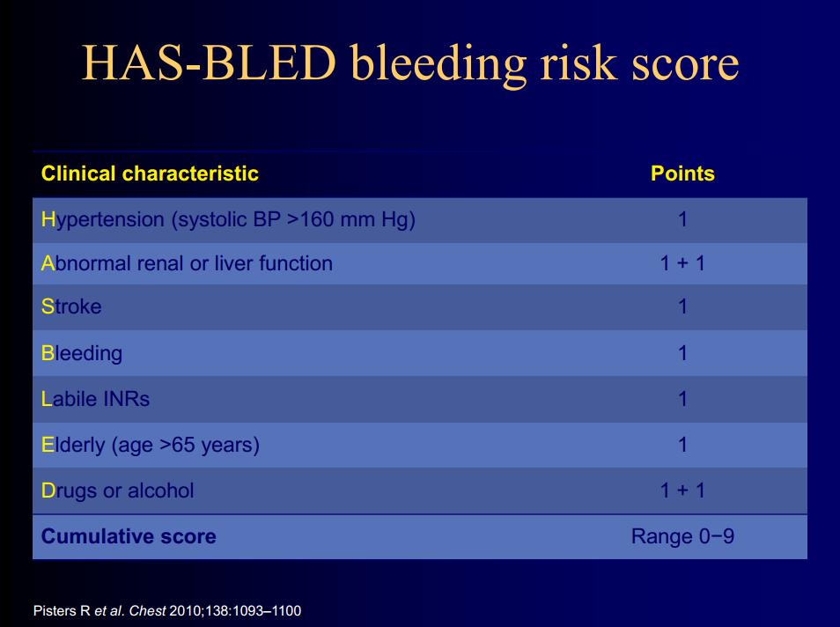This screenshot has height=627, width=840.
Task: Select the Points column header
Action: [682, 173]
